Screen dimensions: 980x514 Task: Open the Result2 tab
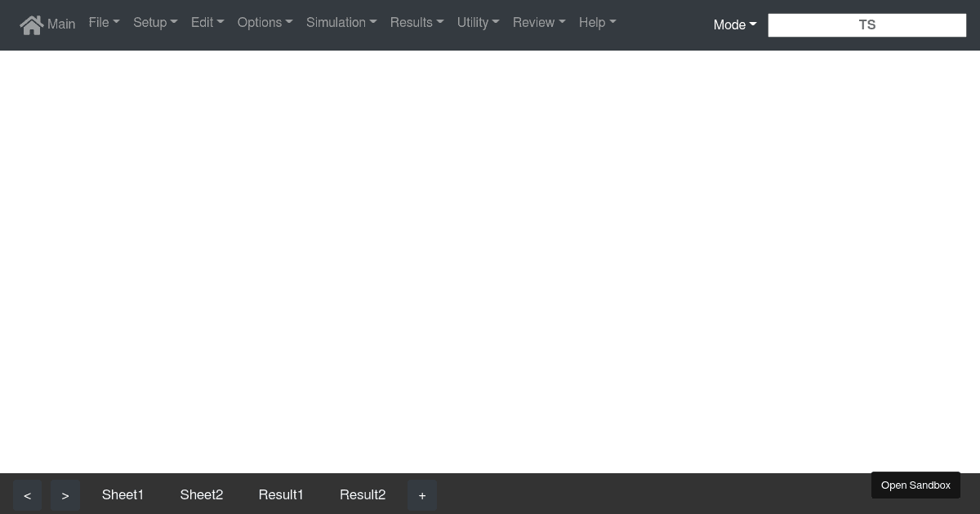point(363,494)
